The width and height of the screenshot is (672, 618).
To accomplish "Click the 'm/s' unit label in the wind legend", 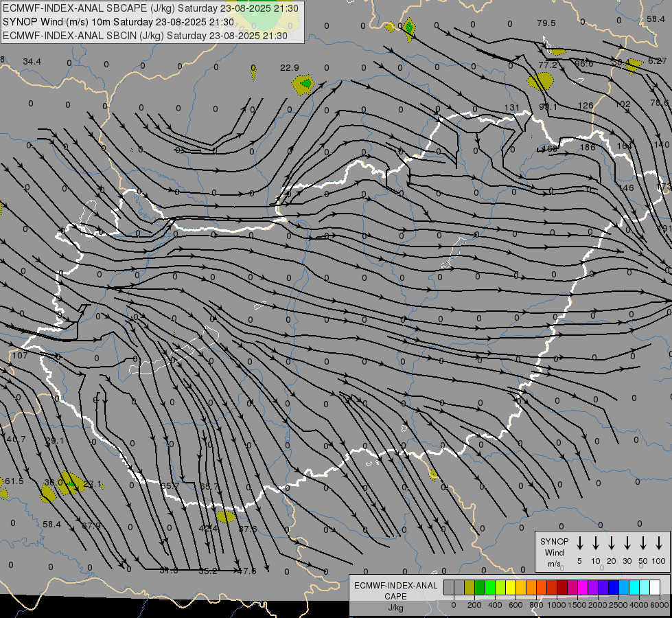I will 554,564.
